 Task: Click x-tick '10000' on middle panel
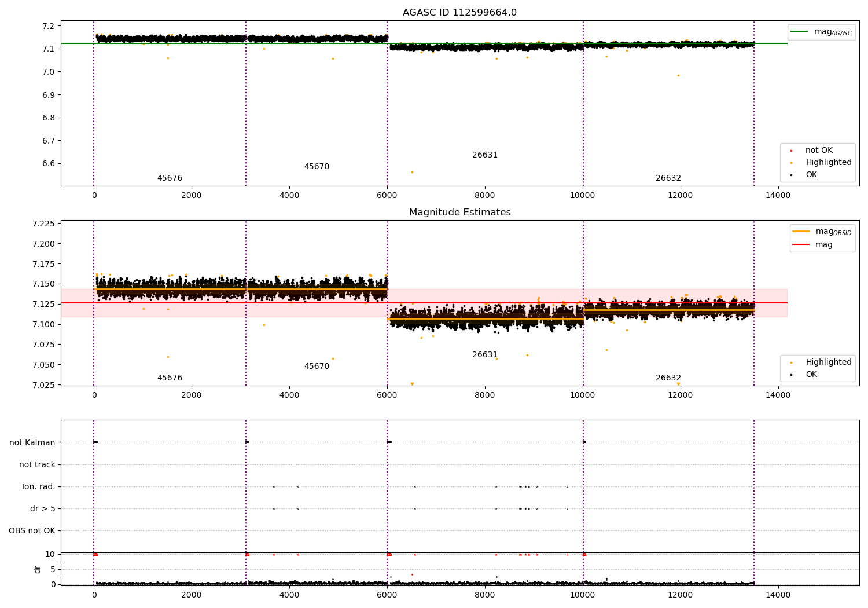pos(583,395)
